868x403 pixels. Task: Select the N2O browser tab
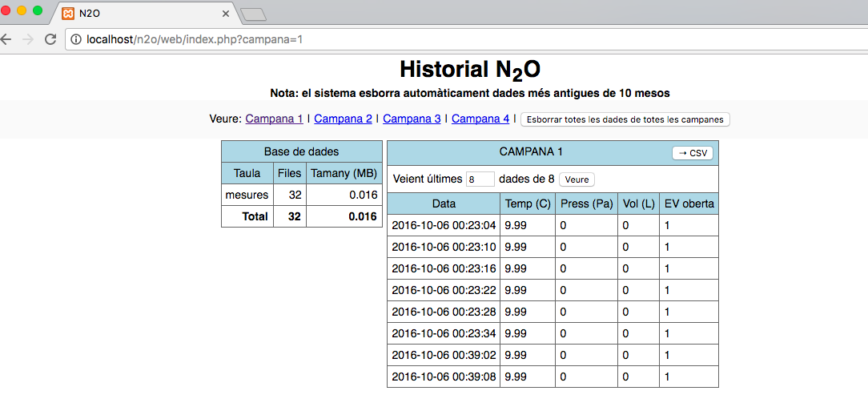click(x=144, y=14)
